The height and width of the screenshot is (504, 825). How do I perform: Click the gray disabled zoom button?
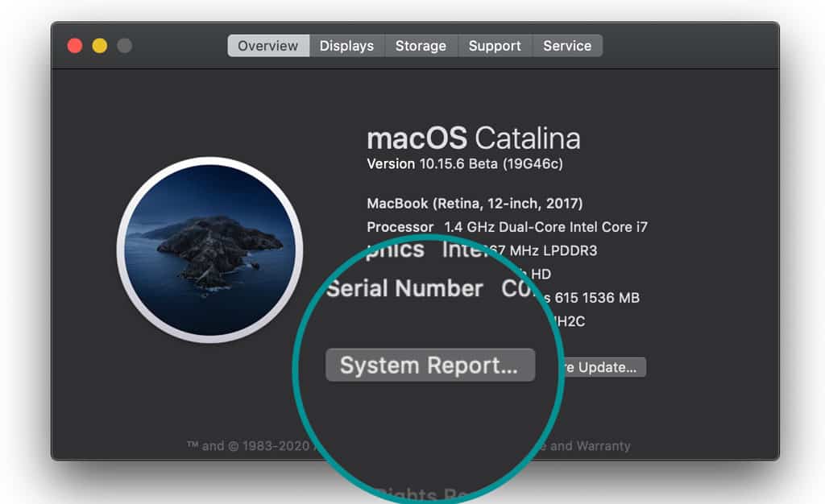click(124, 46)
